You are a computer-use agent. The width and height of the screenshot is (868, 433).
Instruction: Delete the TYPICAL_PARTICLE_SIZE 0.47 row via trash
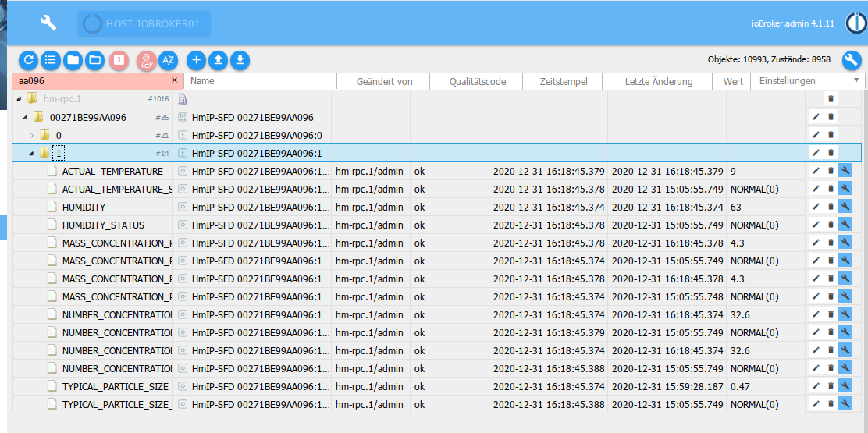pos(831,386)
